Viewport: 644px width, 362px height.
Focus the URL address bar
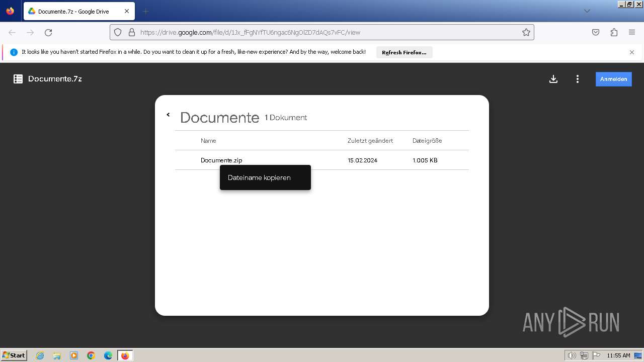click(322, 32)
